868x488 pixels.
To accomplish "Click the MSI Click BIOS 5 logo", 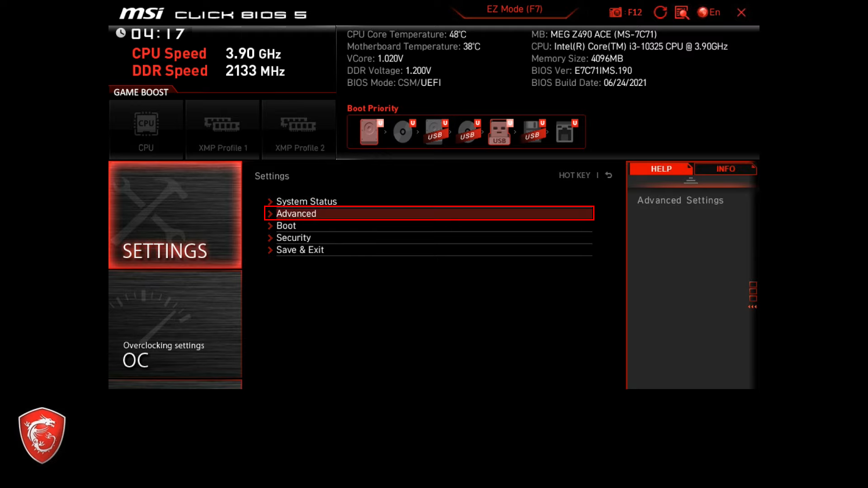I will (x=213, y=14).
